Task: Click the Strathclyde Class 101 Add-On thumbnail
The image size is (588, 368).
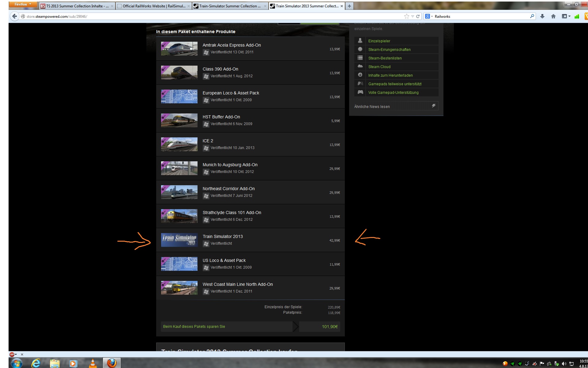Action: click(x=179, y=216)
